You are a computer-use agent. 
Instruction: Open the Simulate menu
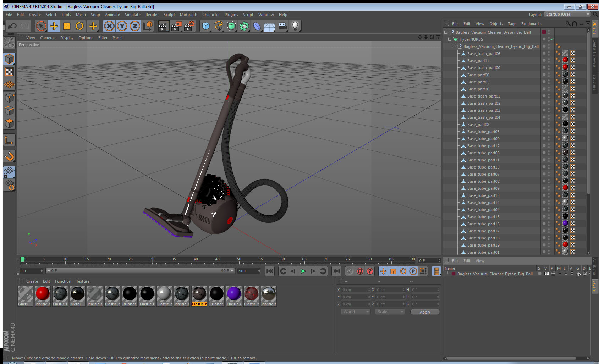pyautogui.click(x=133, y=15)
